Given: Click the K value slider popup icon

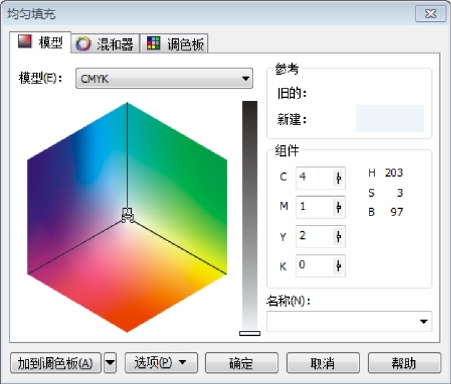Looking at the screenshot, I should coord(338,266).
